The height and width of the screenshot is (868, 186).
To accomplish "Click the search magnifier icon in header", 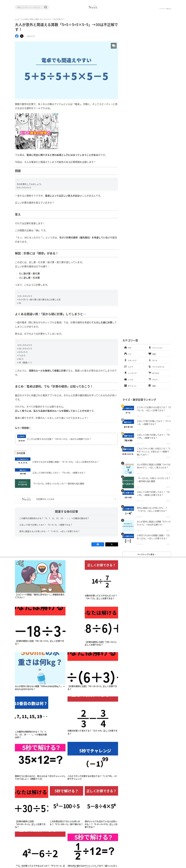I will [x=46, y=7].
